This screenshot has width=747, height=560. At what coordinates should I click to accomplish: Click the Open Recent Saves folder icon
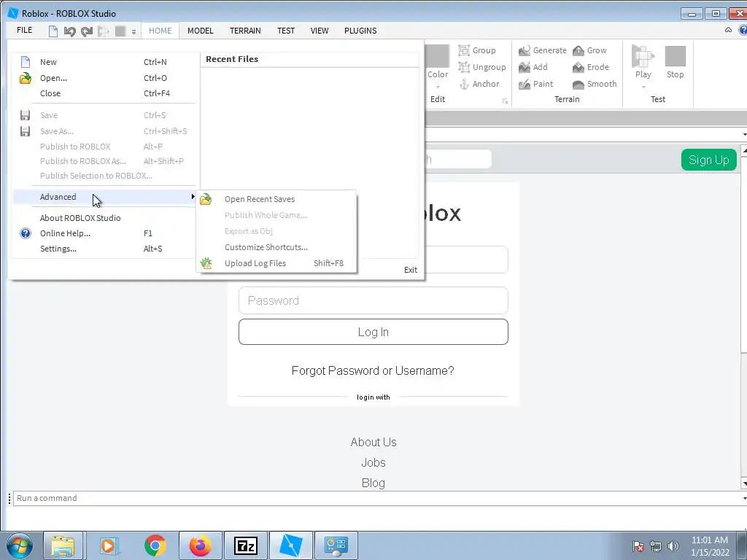[x=206, y=199]
